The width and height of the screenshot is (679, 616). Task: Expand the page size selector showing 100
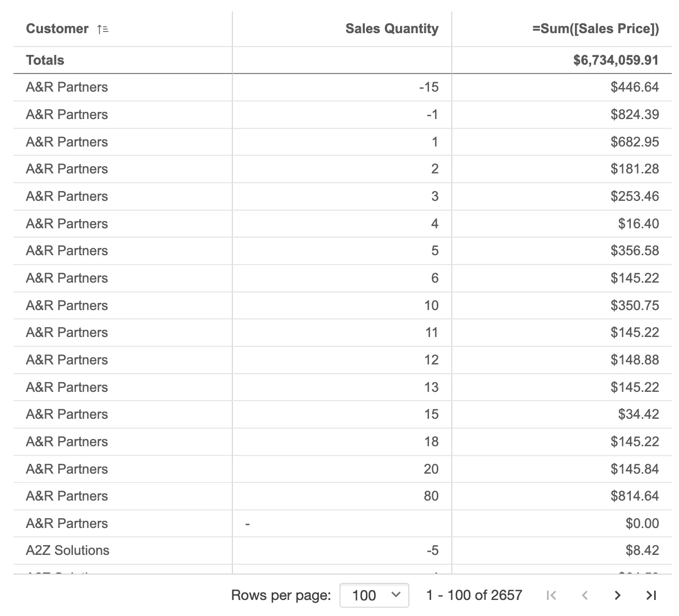[x=374, y=595]
